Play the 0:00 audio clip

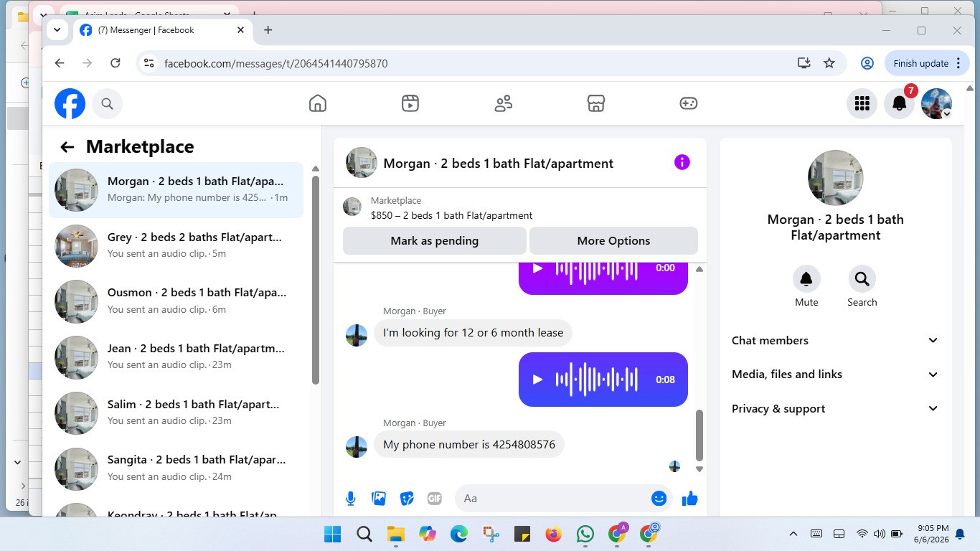[x=537, y=268]
